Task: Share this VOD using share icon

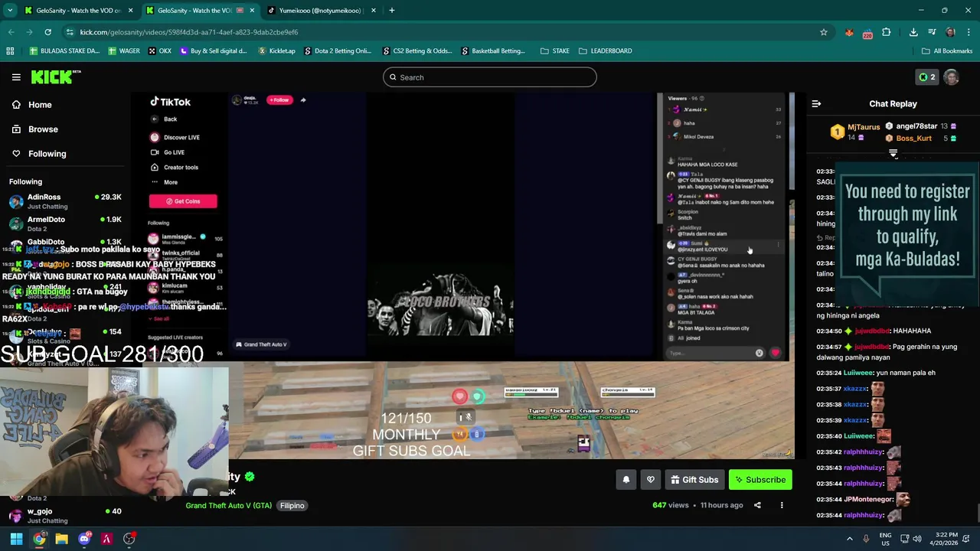Action: click(x=757, y=505)
